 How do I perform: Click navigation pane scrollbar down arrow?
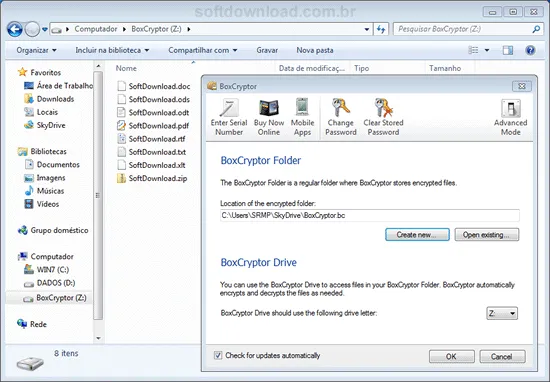point(99,338)
